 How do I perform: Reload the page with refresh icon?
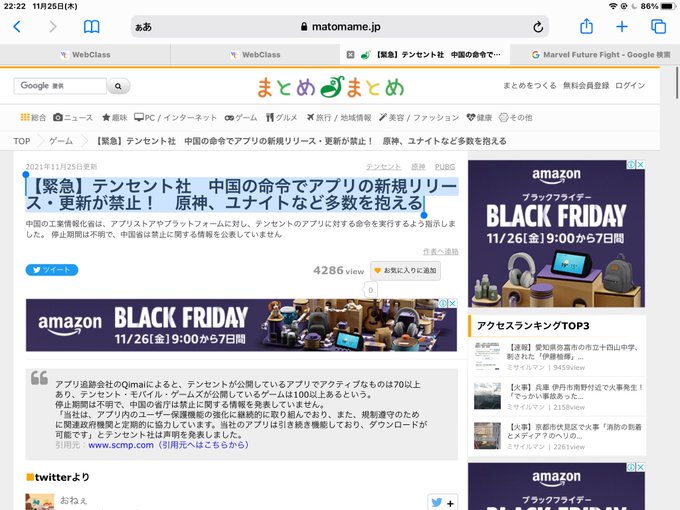(x=538, y=27)
